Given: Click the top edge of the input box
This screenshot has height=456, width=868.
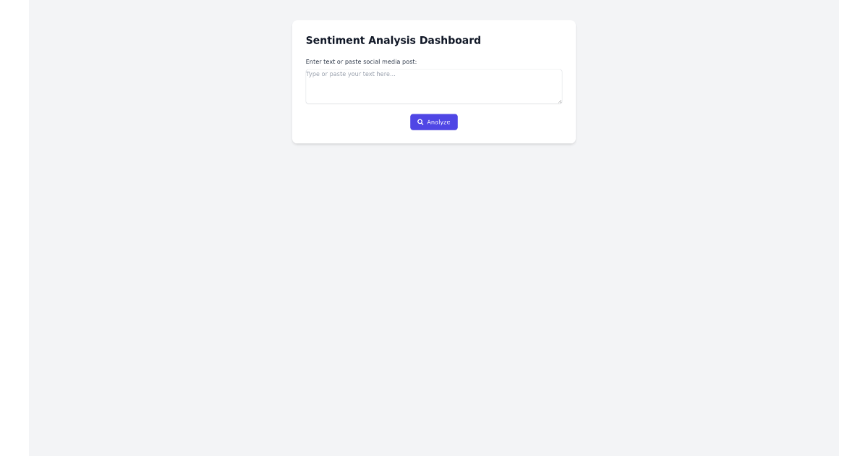Looking at the screenshot, I should (433, 69).
